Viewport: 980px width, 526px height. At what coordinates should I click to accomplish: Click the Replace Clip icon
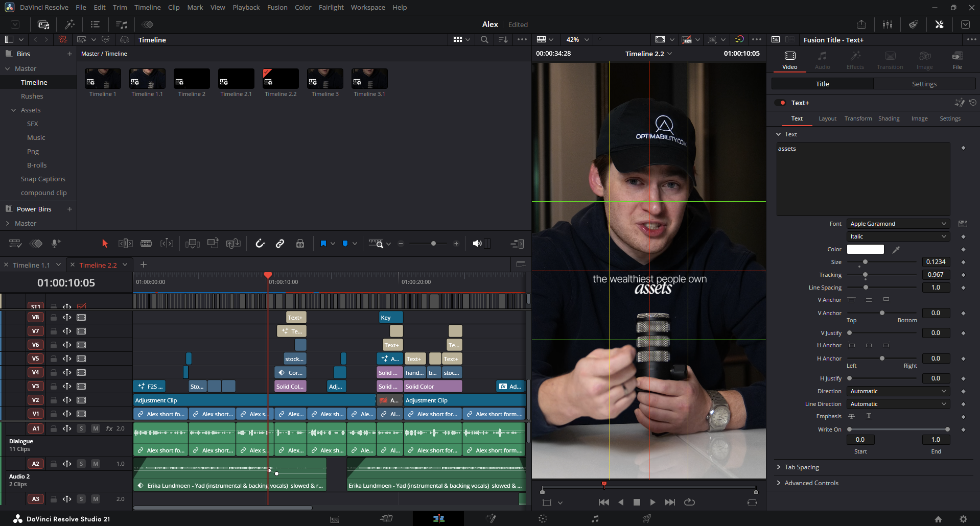point(234,244)
